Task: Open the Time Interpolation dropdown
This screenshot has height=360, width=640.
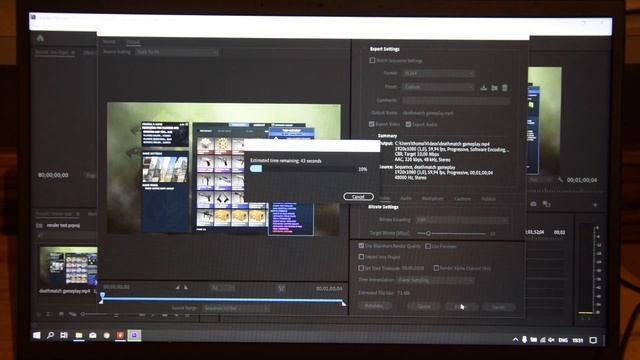Action: pyautogui.click(x=436, y=280)
